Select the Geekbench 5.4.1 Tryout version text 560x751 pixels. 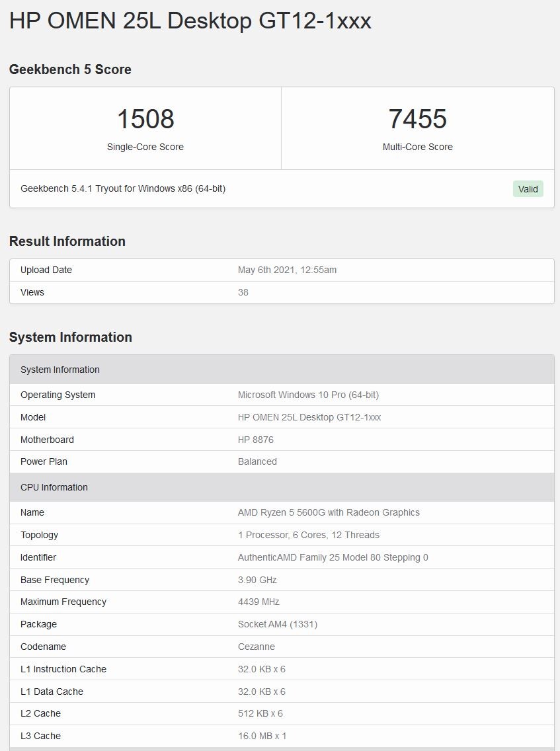[123, 188]
